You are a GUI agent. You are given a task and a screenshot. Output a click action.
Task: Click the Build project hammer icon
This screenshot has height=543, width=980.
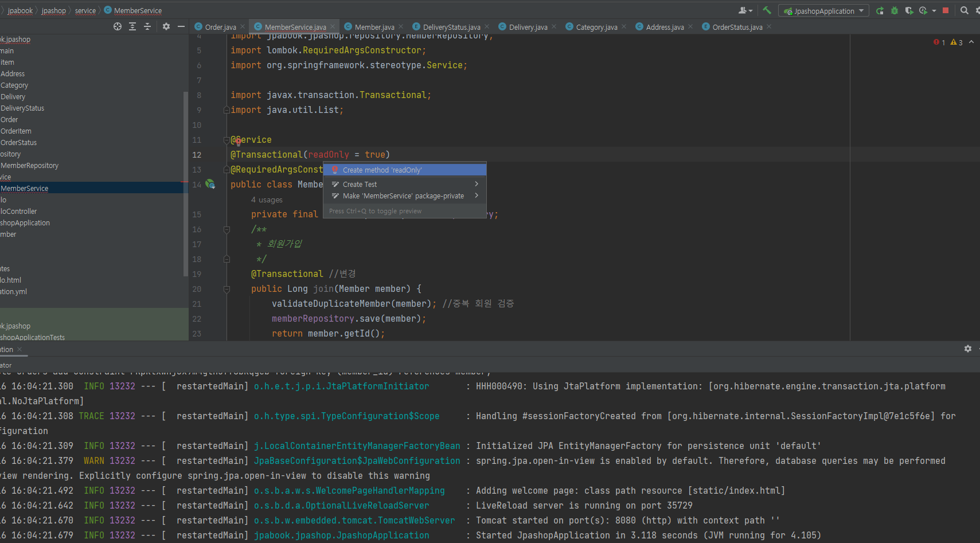767,10
